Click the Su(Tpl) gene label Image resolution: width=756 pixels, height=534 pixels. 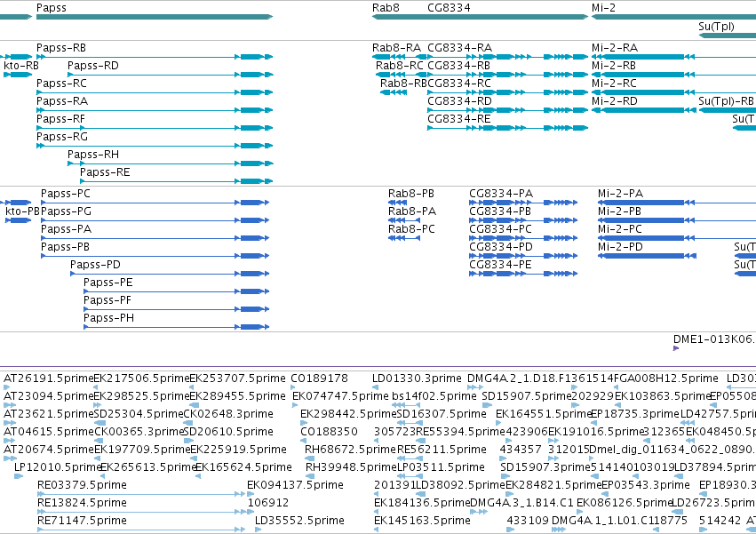tap(716, 26)
